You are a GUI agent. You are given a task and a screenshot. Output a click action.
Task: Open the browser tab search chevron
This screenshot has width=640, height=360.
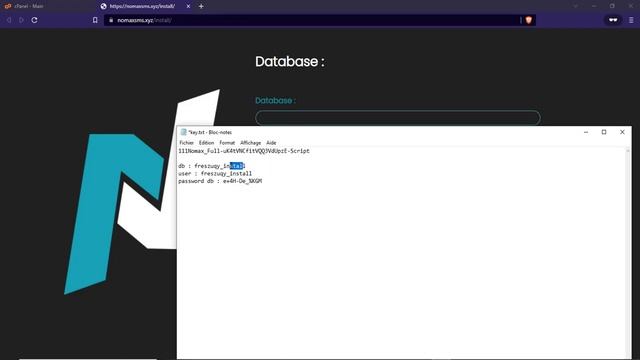tap(576, 6)
